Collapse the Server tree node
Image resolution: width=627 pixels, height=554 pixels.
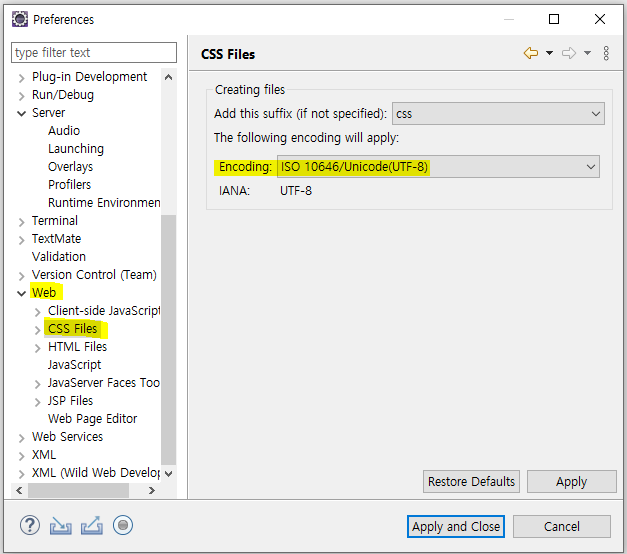[x=22, y=113]
